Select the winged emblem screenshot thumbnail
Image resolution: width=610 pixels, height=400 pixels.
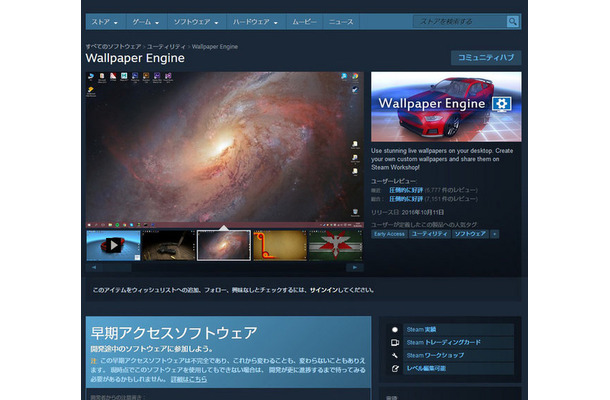click(335, 245)
